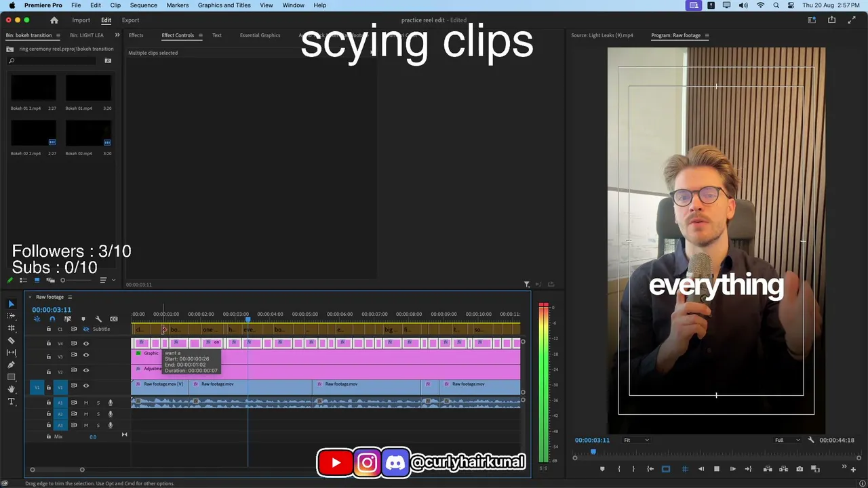Select the Rectangle tool
The image size is (868, 488).
pyautogui.click(x=11, y=377)
